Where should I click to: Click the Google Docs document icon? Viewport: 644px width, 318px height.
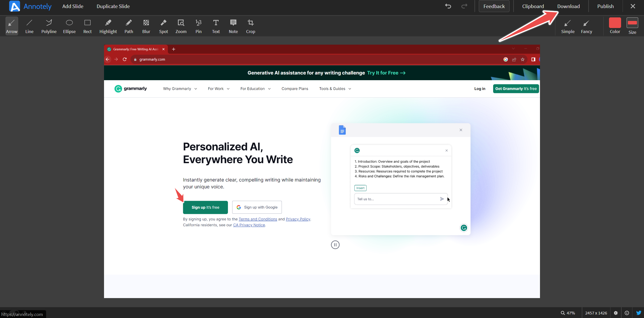(342, 130)
